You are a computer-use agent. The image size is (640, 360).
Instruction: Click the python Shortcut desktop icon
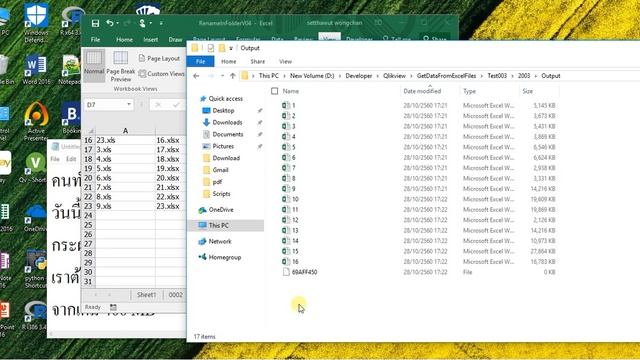click(x=35, y=270)
